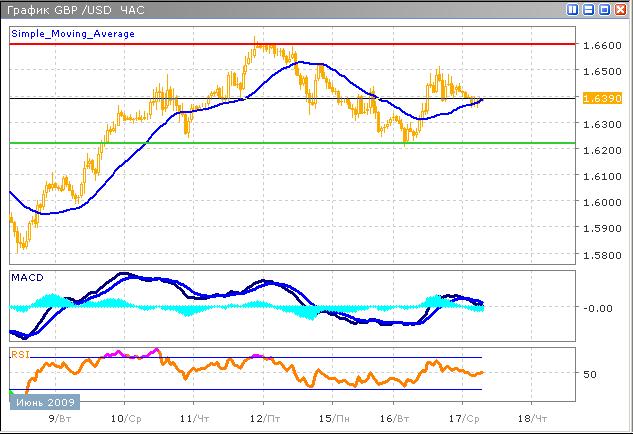Click the Июнь 2009 month label
This screenshot has width=633, height=434.
coord(44,402)
